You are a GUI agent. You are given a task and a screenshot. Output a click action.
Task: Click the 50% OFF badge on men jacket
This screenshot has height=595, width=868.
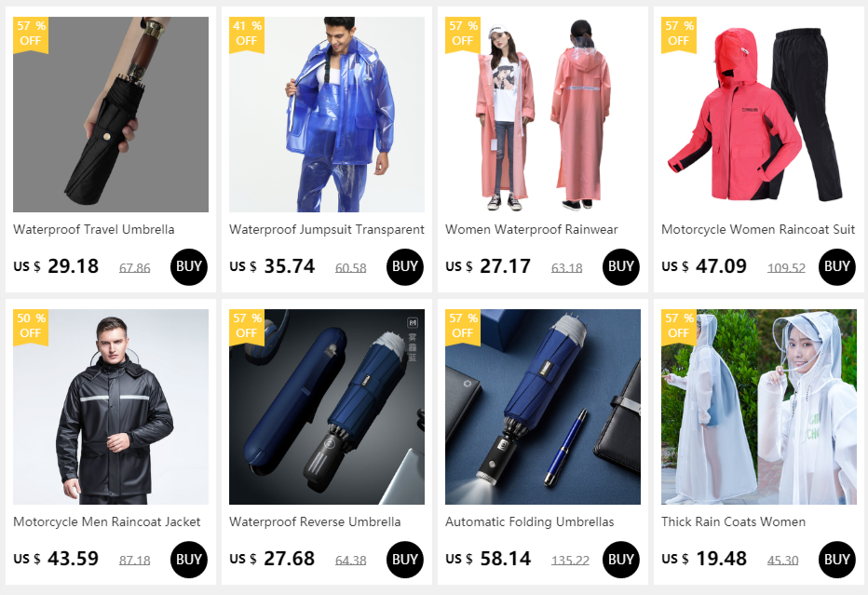31,327
